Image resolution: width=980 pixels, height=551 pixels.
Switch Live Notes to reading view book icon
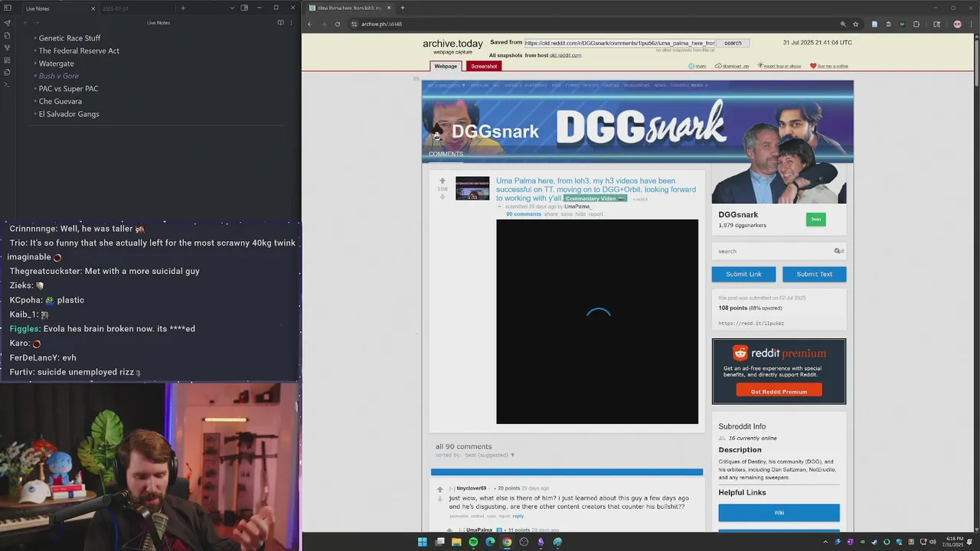(280, 23)
